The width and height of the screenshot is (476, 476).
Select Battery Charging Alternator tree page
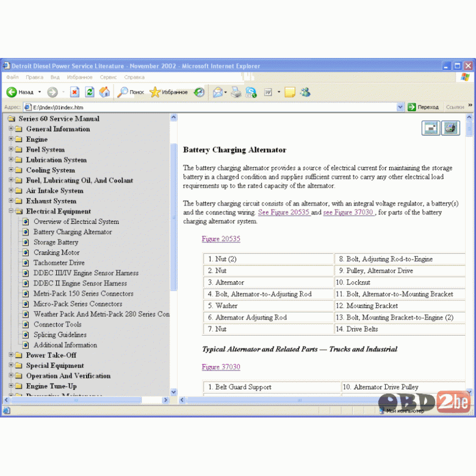tap(73, 232)
